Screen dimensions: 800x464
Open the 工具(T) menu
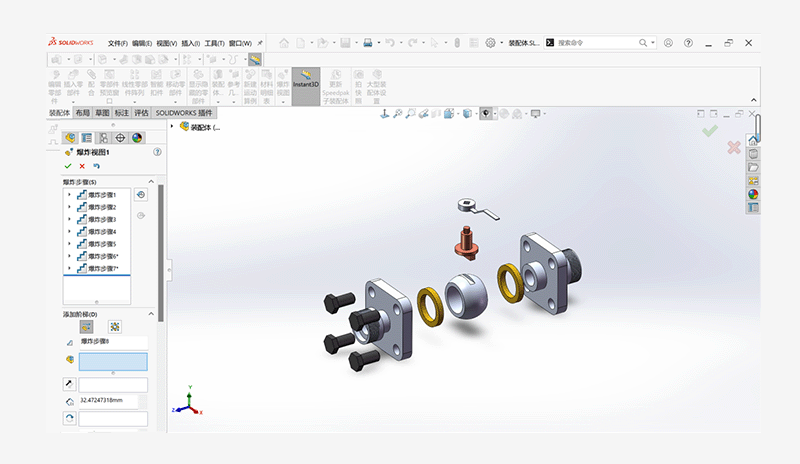[x=215, y=43]
